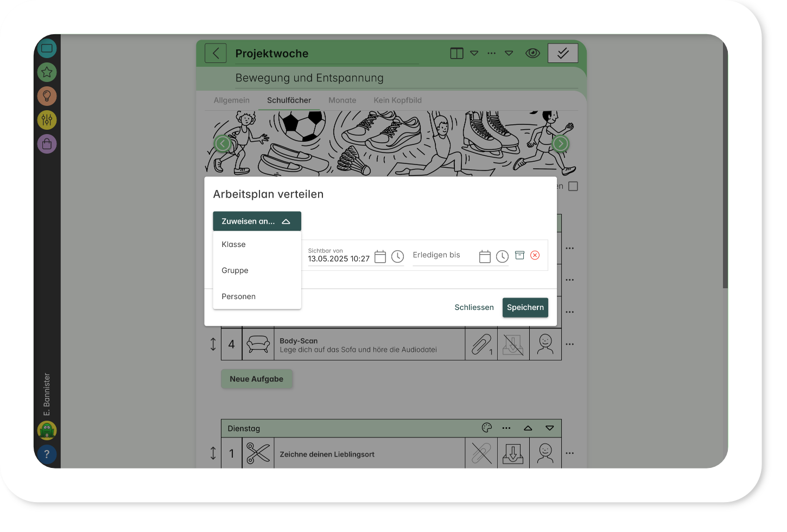Choose Personen in the assign menu
The width and height of the screenshot is (787, 532).
238,296
